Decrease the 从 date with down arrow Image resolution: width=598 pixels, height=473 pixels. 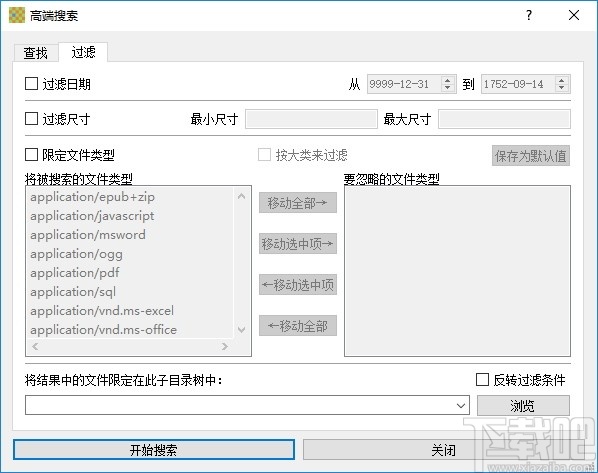pos(448,88)
